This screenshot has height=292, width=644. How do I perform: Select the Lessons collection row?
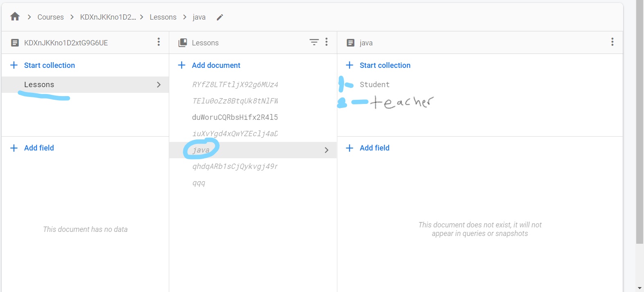(x=85, y=85)
